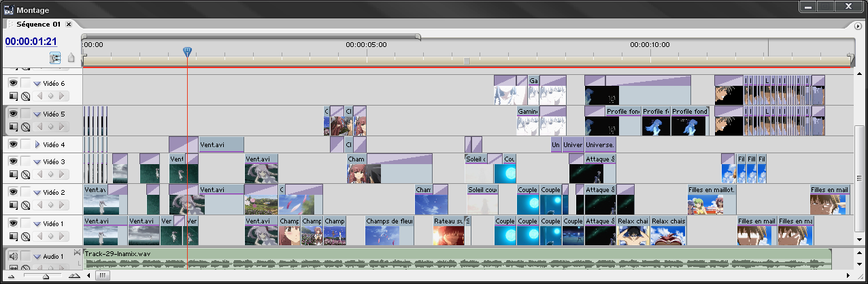Show keyframes icon on Vidéo 6

25,95
